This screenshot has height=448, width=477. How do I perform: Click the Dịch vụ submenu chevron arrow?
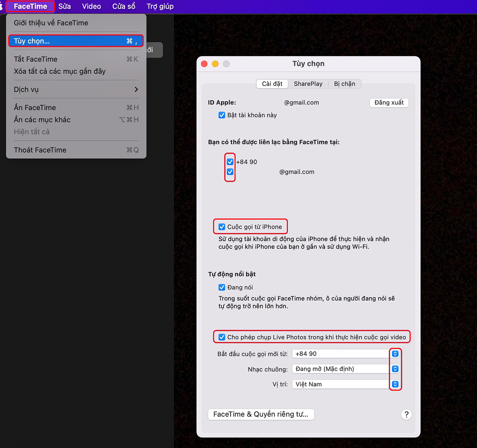click(136, 89)
